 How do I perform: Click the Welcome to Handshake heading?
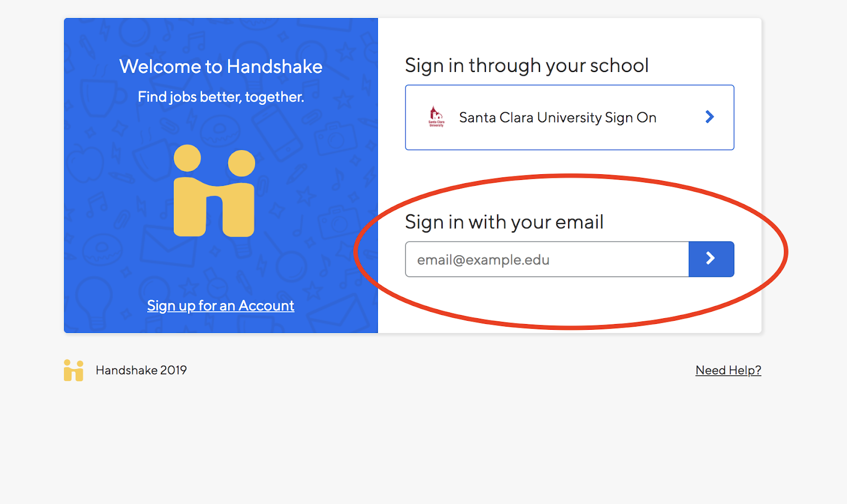[221, 67]
